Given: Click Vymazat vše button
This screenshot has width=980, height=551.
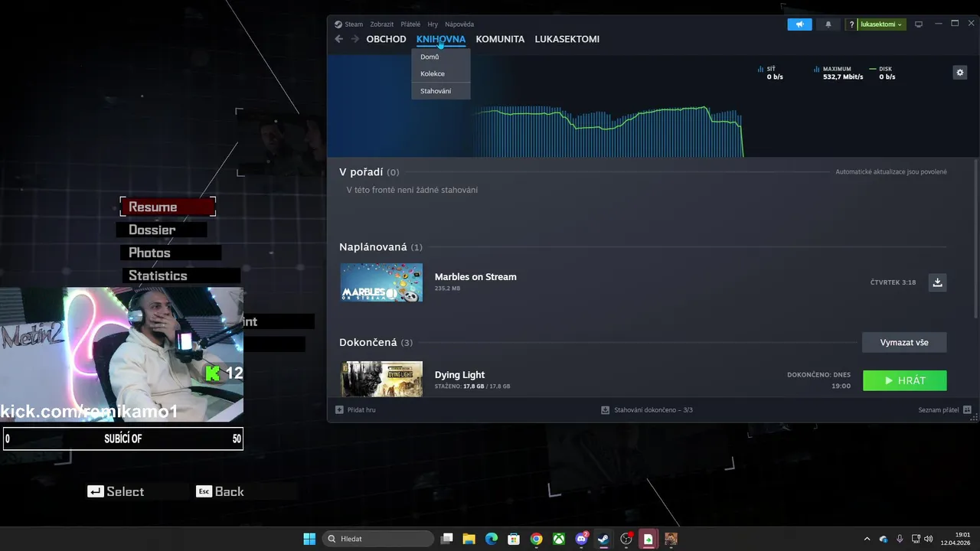Looking at the screenshot, I should click(904, 342).
